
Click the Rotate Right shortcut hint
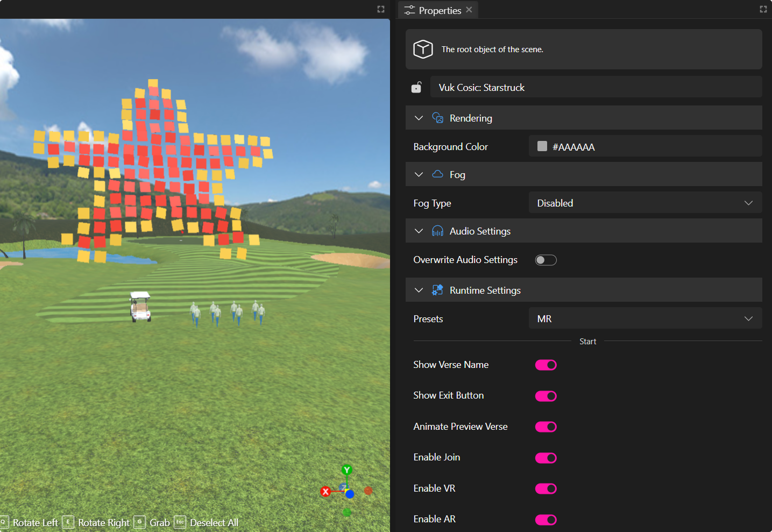click(x=103, y=523)
